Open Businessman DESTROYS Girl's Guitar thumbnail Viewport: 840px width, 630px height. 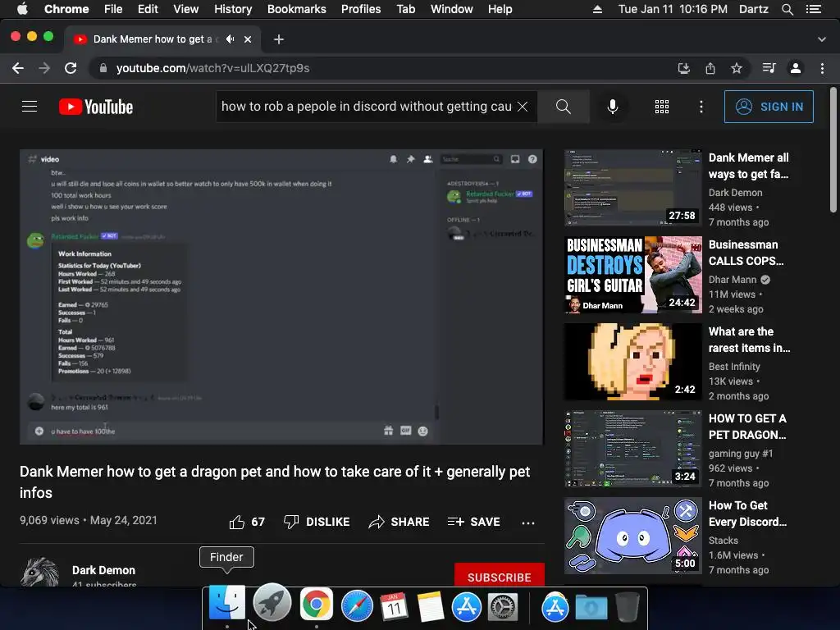coord(633,275)
